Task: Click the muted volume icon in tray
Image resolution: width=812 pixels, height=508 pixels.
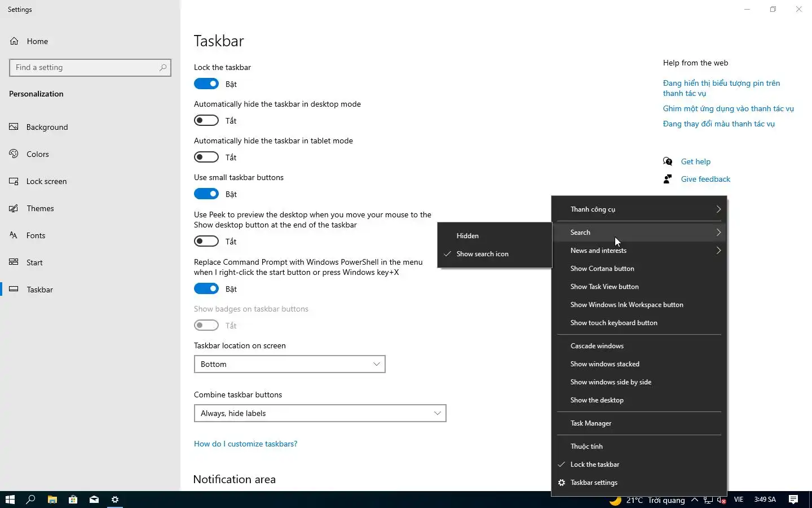Action: point(721,500)
